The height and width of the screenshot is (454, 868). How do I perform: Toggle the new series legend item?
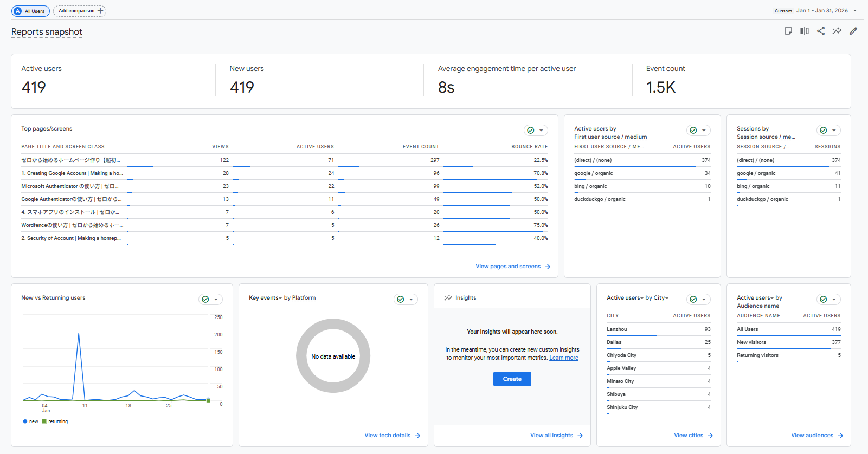pyautogui.click(x=30, y=421)
